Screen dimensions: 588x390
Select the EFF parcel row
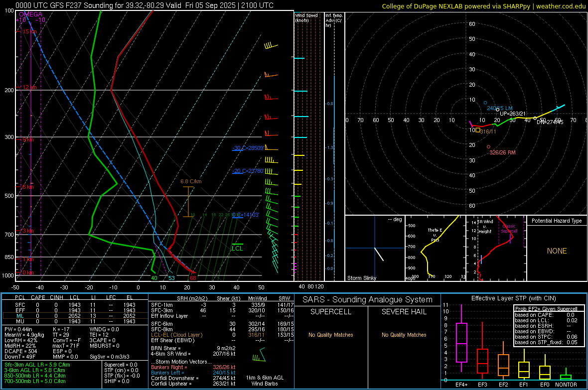click(x=75, y=310)
